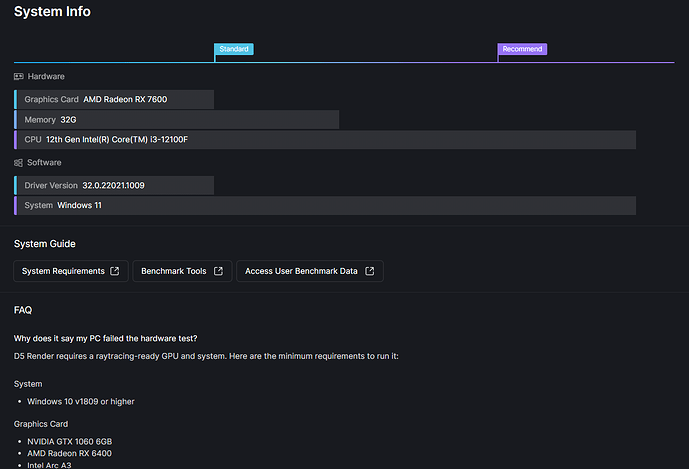Click the Windows 10 v1809 or higher item

(x=81, y=402)
